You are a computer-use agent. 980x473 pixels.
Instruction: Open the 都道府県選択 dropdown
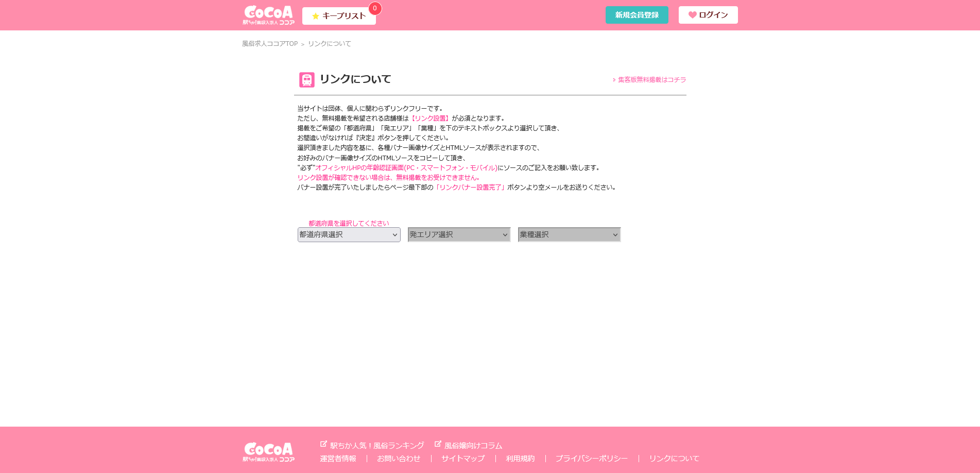point(349,234)
